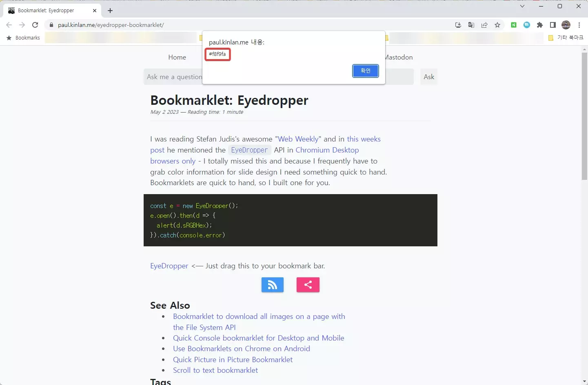Go back to the previous page
This screenshot has height=385, width=588.
[9, 25]
